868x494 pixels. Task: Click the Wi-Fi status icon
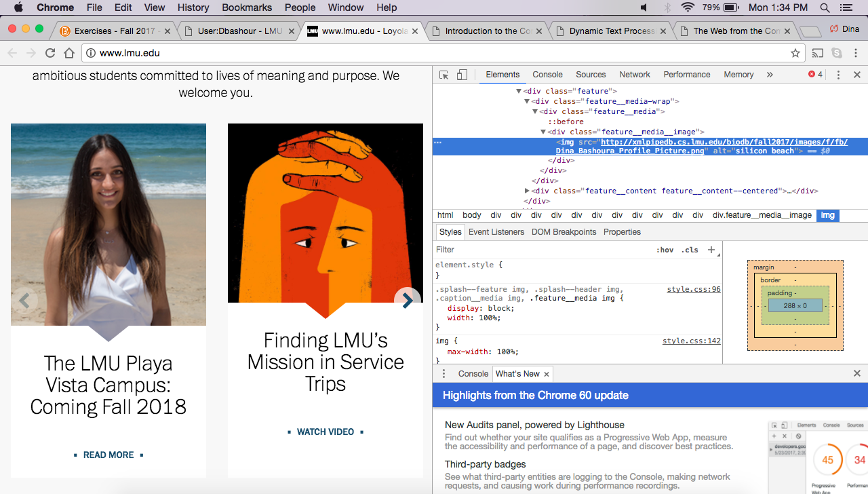point(688,7)
